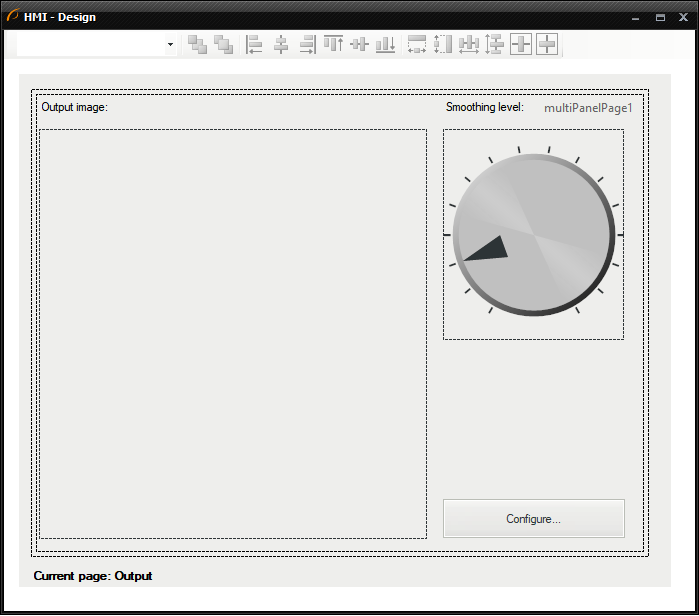Equalize horizontal spacing between controls
699x616 pixels.
468,44
